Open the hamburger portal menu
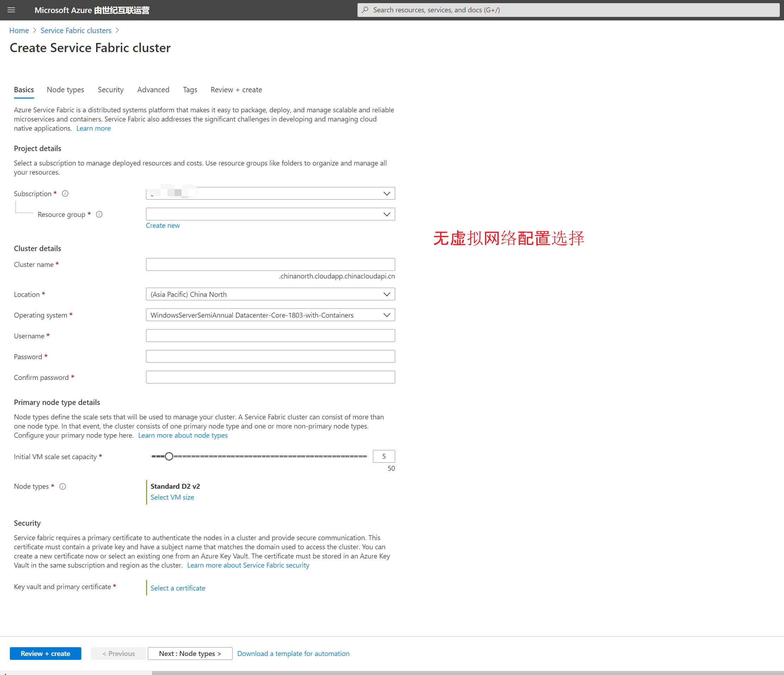 [11, 10]
